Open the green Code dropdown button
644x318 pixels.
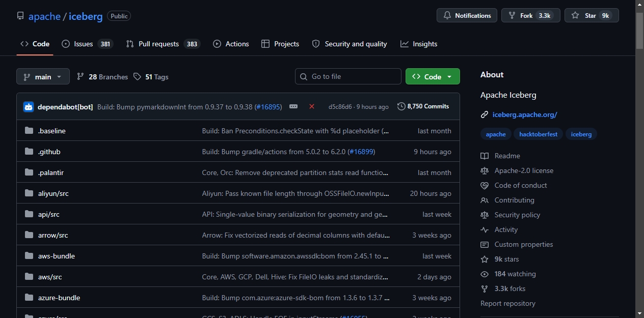coord(433,76)
